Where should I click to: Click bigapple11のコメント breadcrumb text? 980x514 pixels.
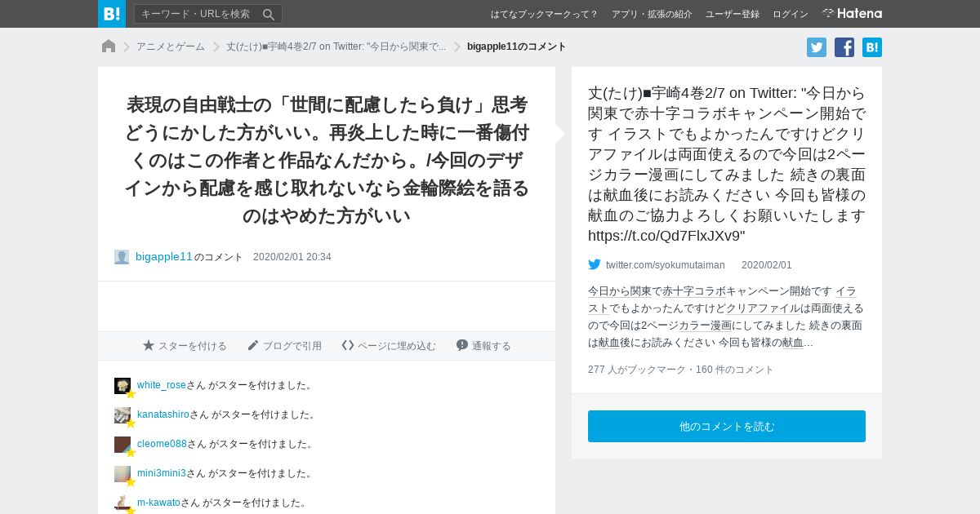coord(517,47)
